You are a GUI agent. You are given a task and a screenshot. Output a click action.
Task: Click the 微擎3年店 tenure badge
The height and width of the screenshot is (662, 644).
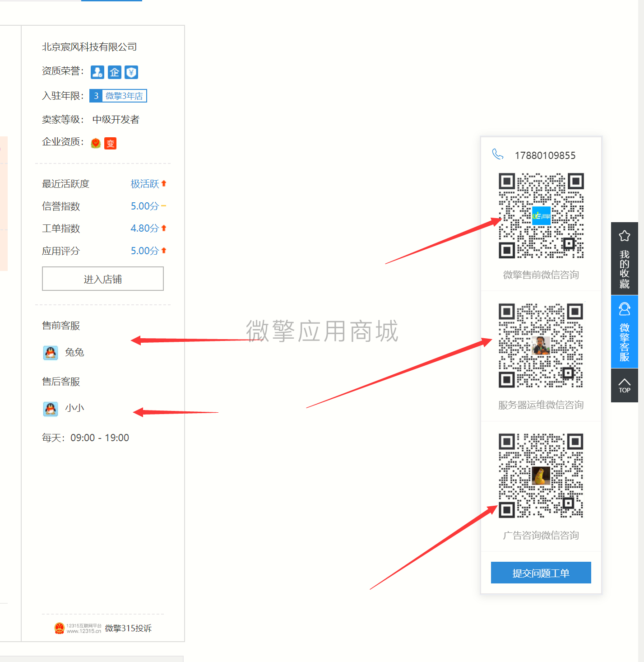[x=118, y=96]
